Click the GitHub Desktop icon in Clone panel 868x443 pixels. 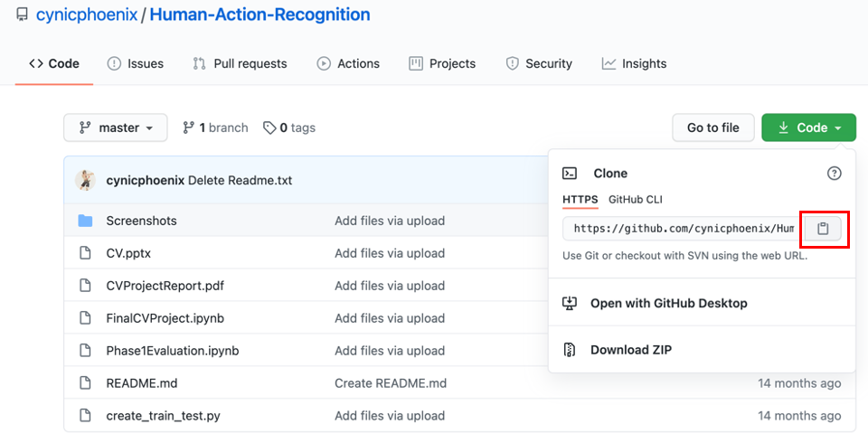coord(570,303)
